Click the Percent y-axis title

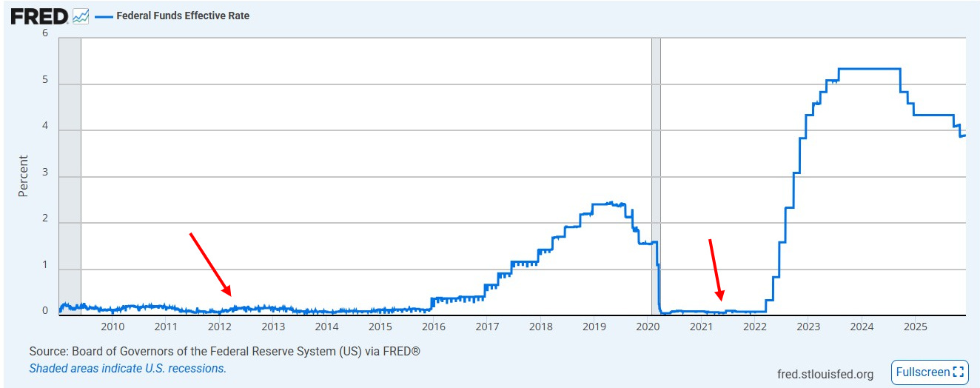click(23, 175)
